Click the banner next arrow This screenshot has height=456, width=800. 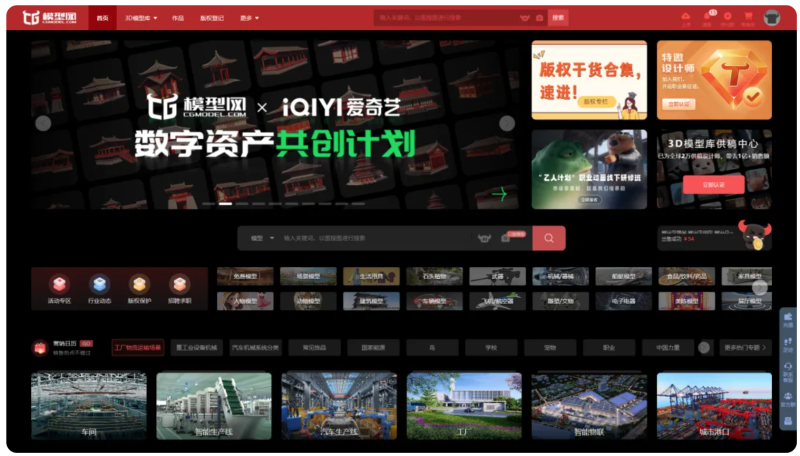pyautogui.click(x=507, y=123)
